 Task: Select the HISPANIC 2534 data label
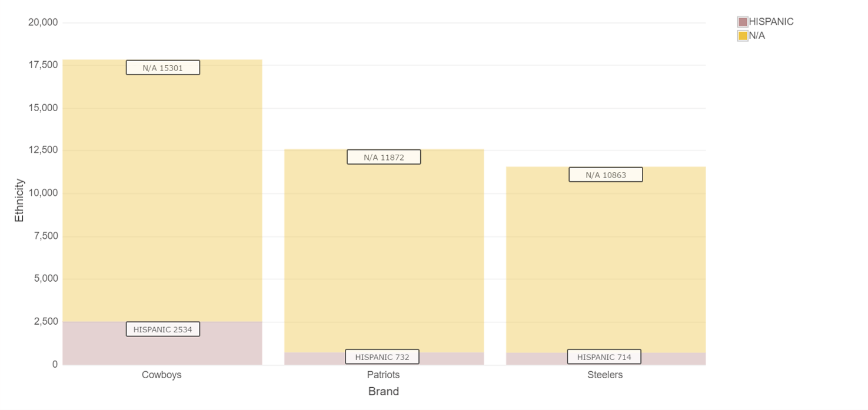point(163,329)
